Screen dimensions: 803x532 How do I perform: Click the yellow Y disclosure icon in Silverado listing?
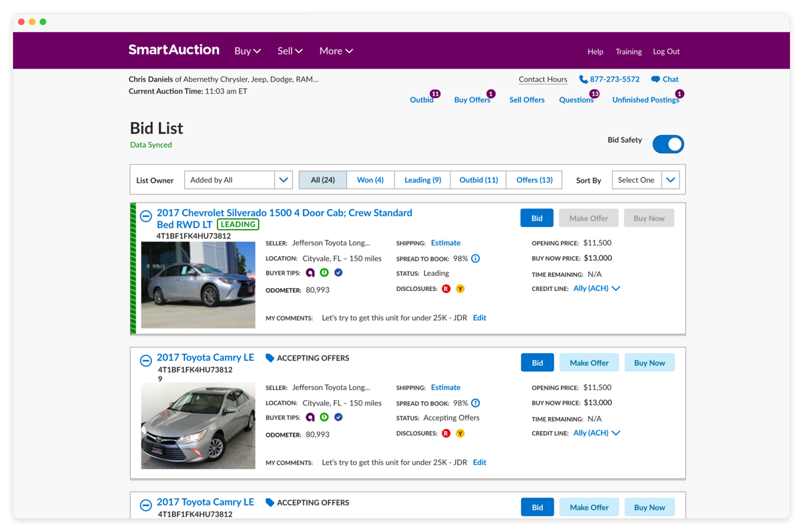[x=460, y=289]
